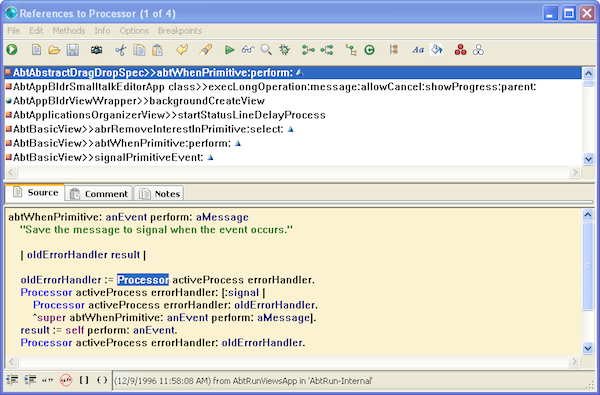Image resolution: width=600 pixels, height=395 pixels.
Task: Select AbtAppBldrViewWrapper>>backgroundCreateView row
Action: [x=293, y=101]
